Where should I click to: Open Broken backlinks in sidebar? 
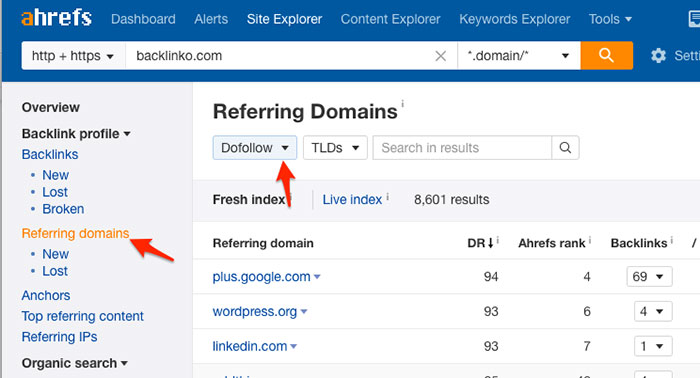pyautogui.click(x=63, y=209)
